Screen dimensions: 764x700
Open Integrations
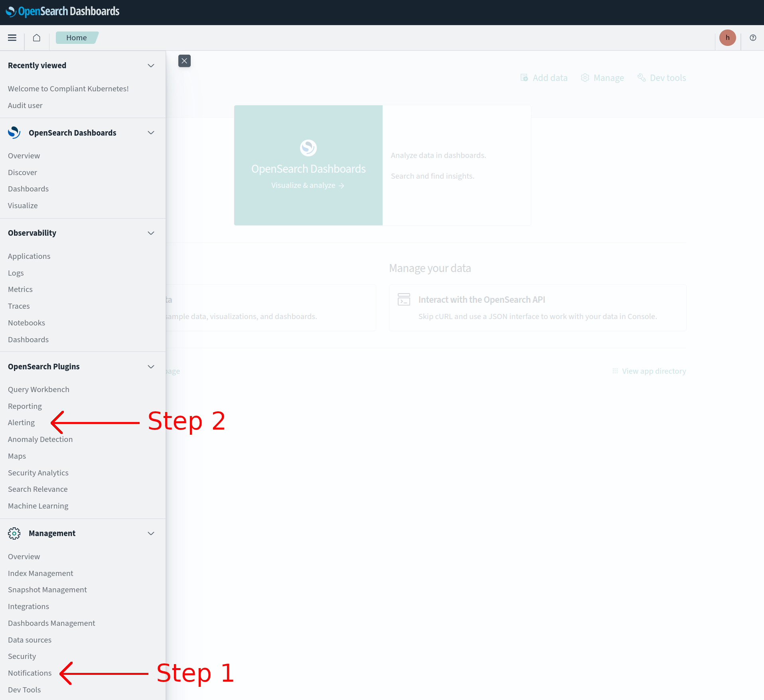(x=28, y=606)
